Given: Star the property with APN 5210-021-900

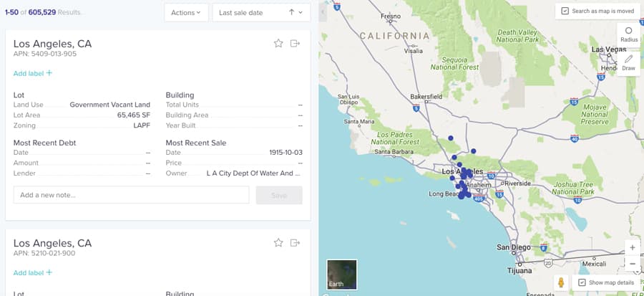Looking at the screenshot, I should (278, 243).
